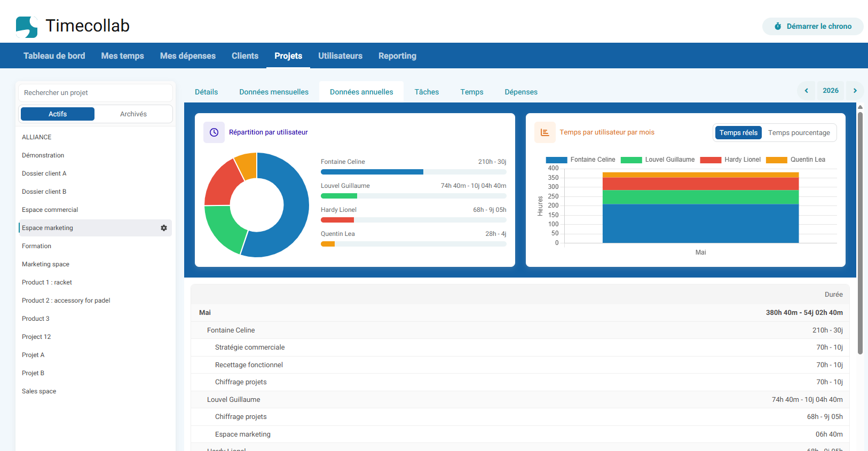Select the Actifs projects toggle

(58, 114)
